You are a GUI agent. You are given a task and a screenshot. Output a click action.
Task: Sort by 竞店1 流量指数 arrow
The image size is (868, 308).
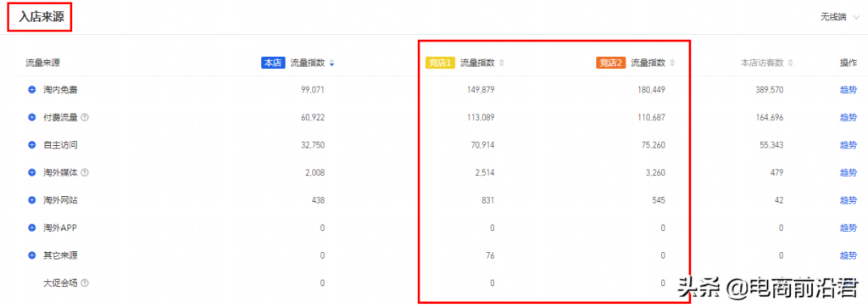[502, 63]
